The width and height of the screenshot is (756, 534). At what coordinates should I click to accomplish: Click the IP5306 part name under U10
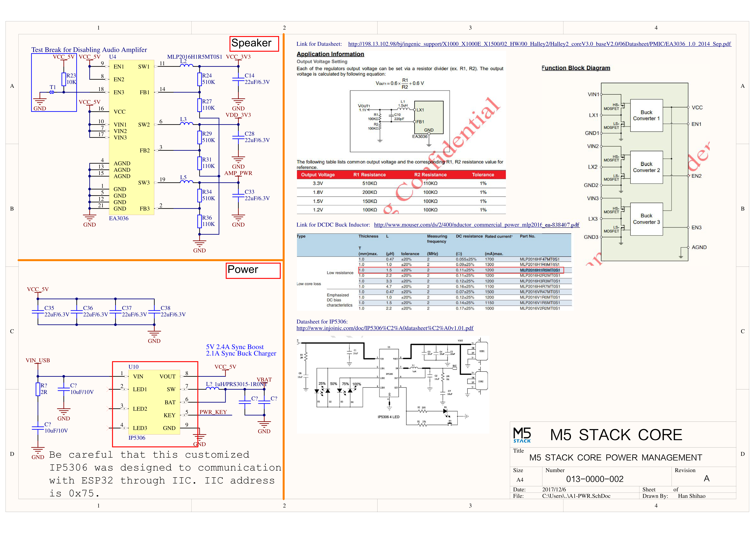pyautogui.click(x=137, y=438)
